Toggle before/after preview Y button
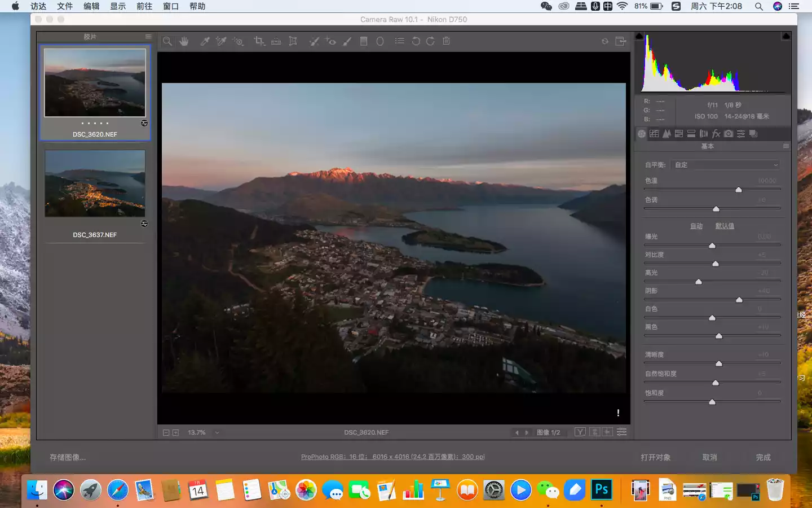 click(580, 432)
